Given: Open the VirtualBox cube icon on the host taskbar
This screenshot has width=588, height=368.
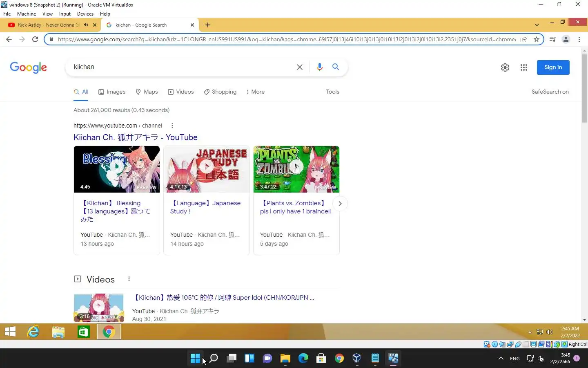Looking at the screenshot, I should pos(356,359).
